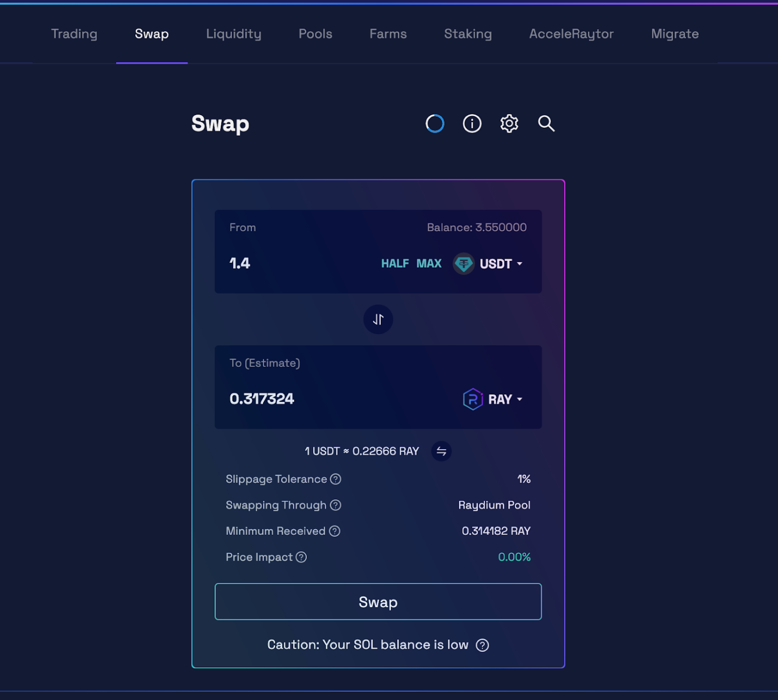Click Price Impact help question mark
This screenshot has height=700, width=778.
tap(301, 557)
